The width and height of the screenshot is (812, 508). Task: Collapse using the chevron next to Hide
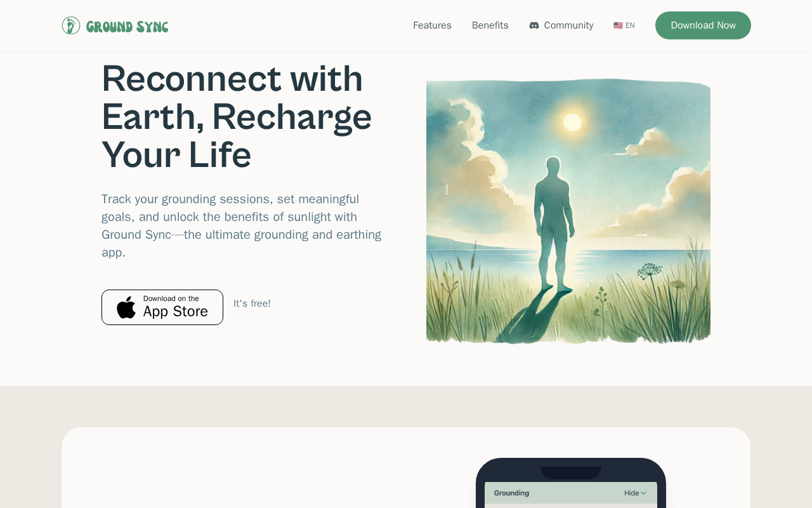(643, 493)
